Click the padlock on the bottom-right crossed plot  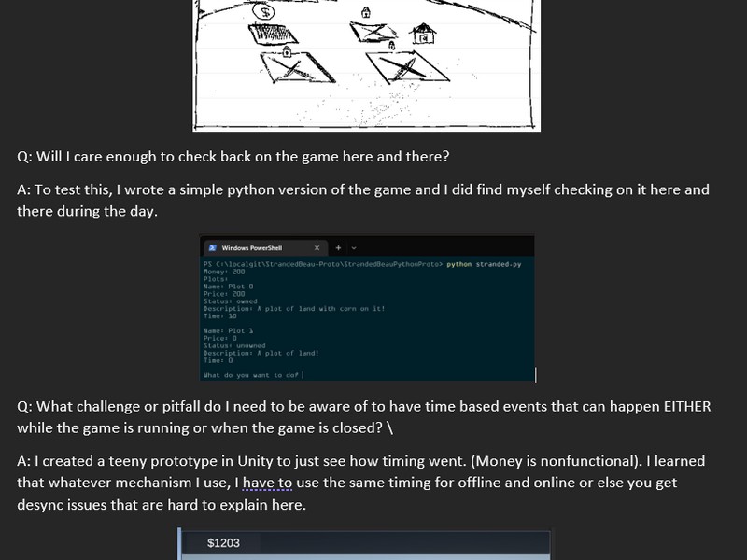coord(391,46)
